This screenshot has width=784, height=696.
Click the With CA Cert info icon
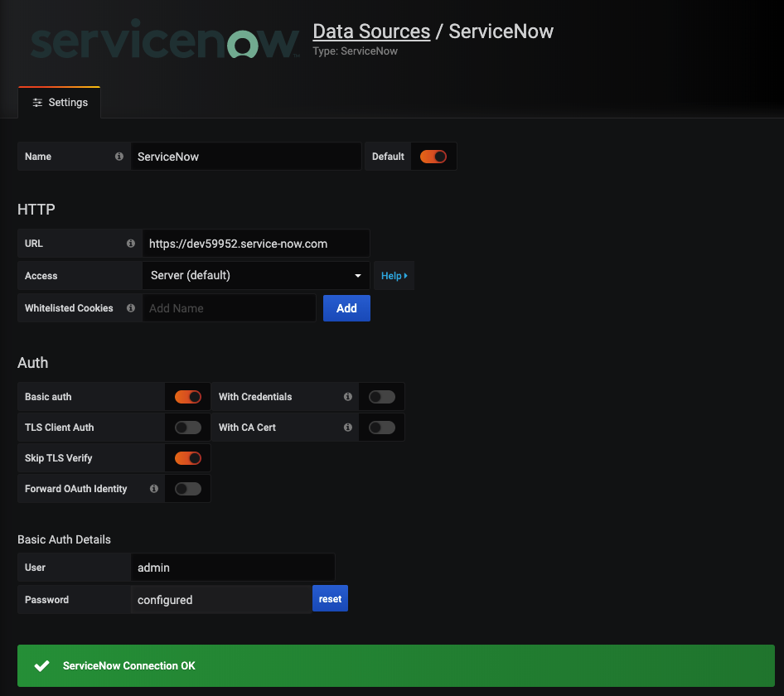[348, 427]
